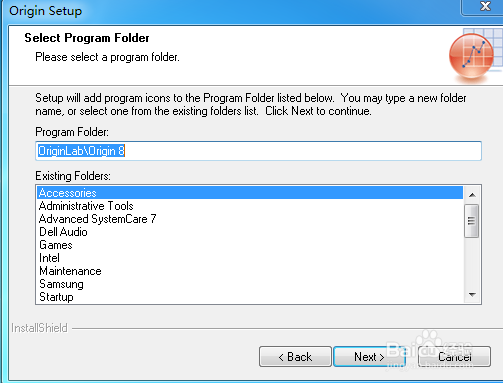
Task: Select the Samsung folder entry
Action: pos(250,284)
